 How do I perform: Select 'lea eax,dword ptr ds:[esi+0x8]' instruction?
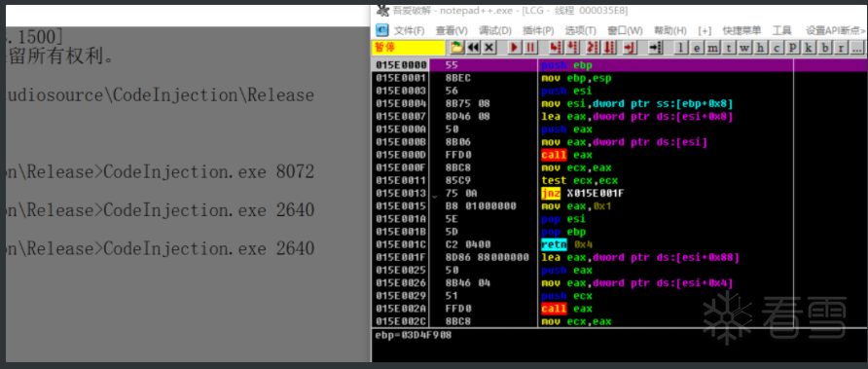(x=637, y=117)
